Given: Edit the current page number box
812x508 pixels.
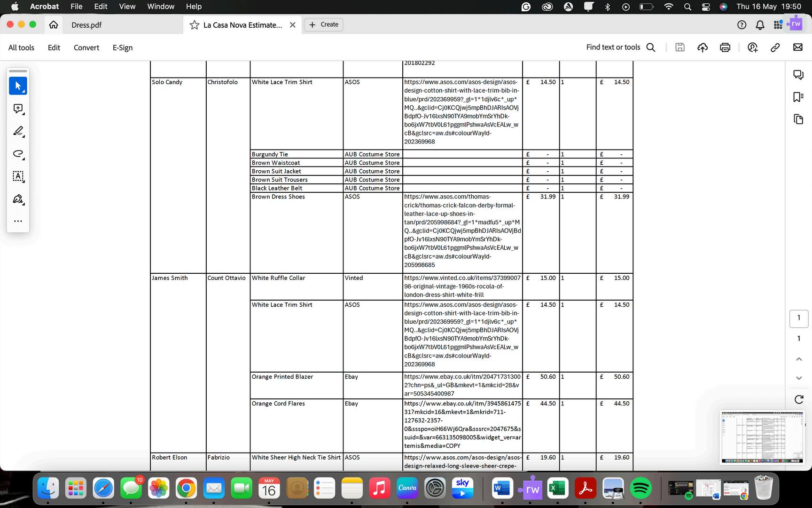Looking at the screenshot, I should 799,318.
